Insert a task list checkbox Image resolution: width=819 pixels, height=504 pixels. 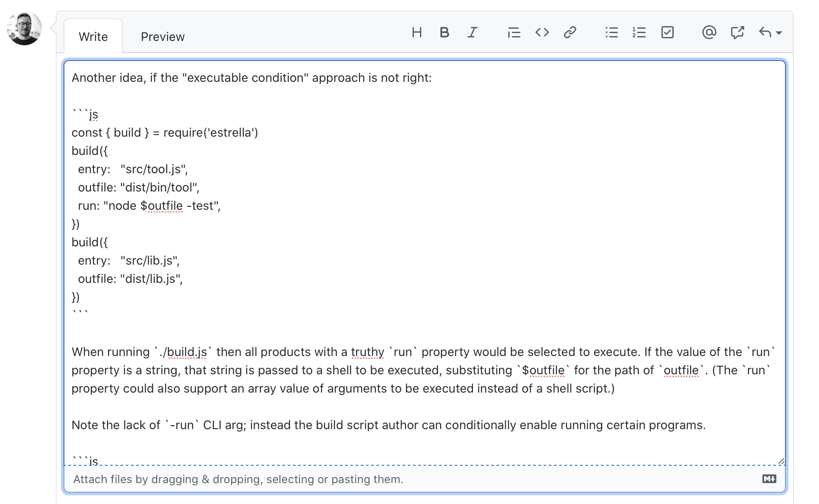point(667,32)
